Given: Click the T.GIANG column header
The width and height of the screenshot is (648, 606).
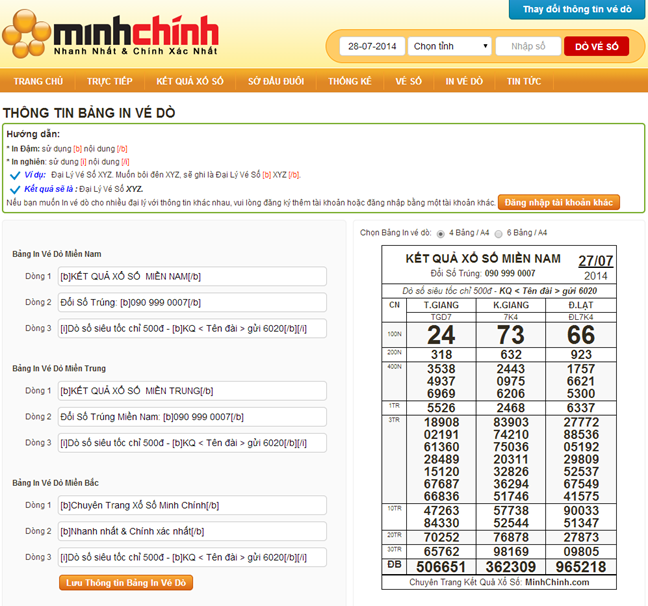Looking at the screenshot, I should point(441,305).
